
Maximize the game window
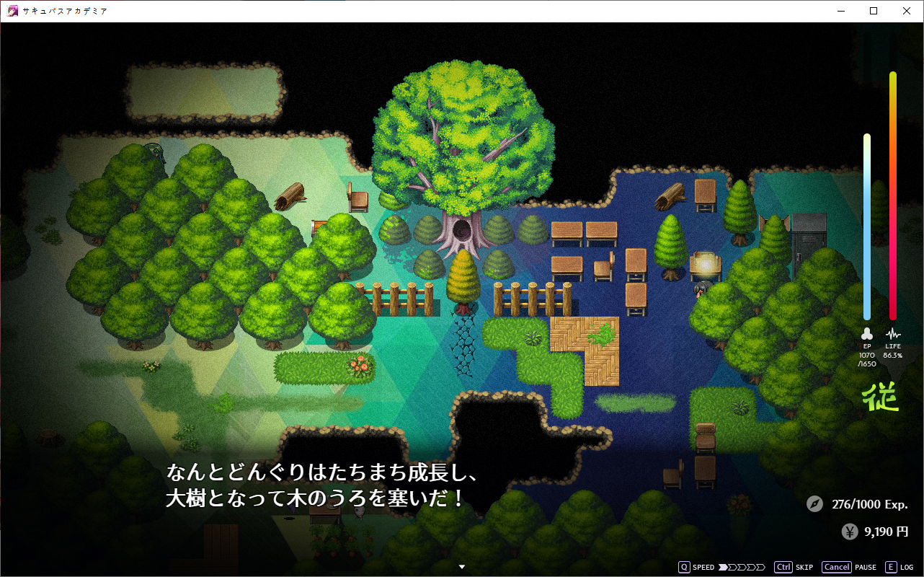click(874, 11)
